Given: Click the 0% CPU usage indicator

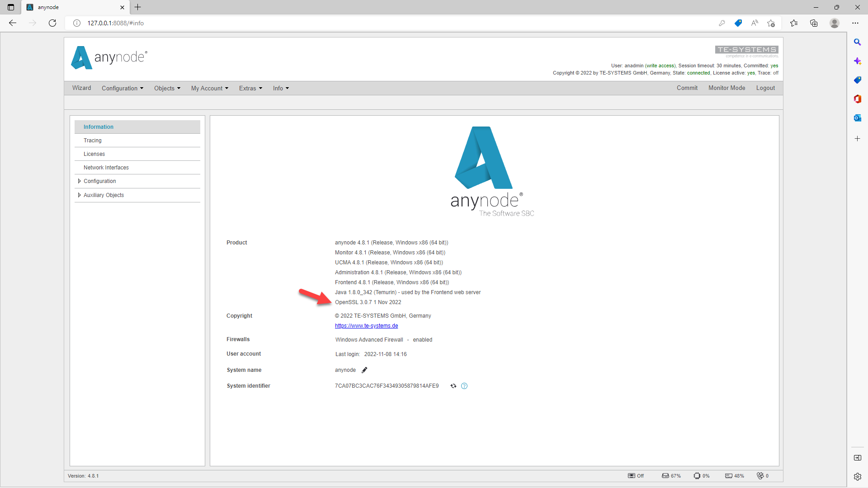Looking at the screenshot, I should coord(701,476).
